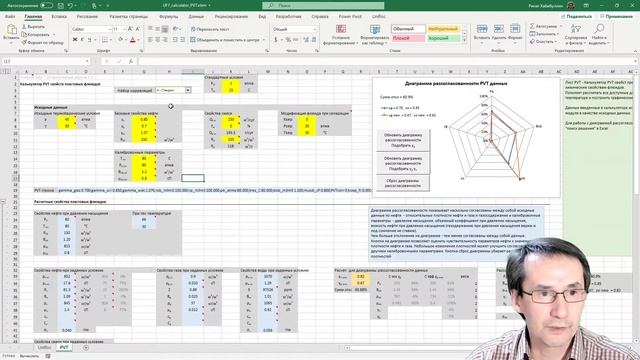Image resolution: width=640 pixels, height=360 pixels.
Task: Switch to the Data (Данные) tab
Action: pyautogui.click(x=196, y=17)
